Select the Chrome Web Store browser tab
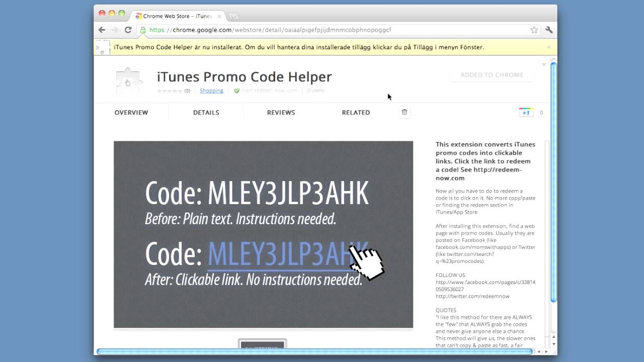This screenshot has height=362, width=644. (178, 16)
